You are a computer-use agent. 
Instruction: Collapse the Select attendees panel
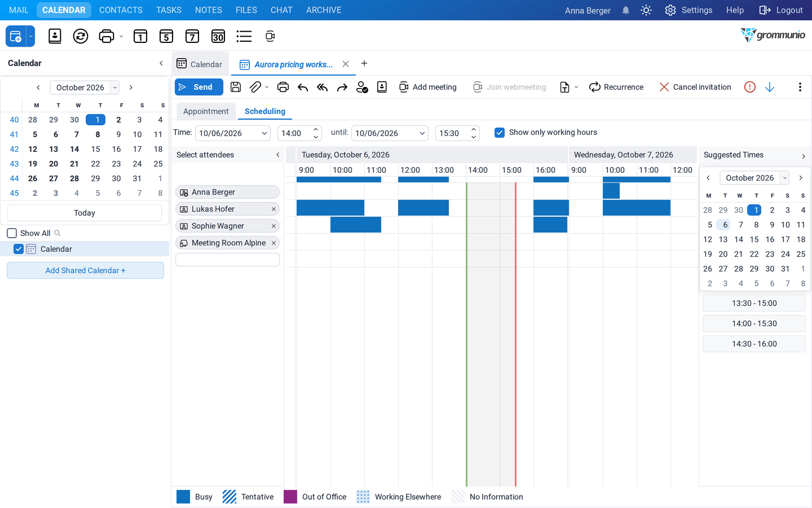tap(277, 155)
